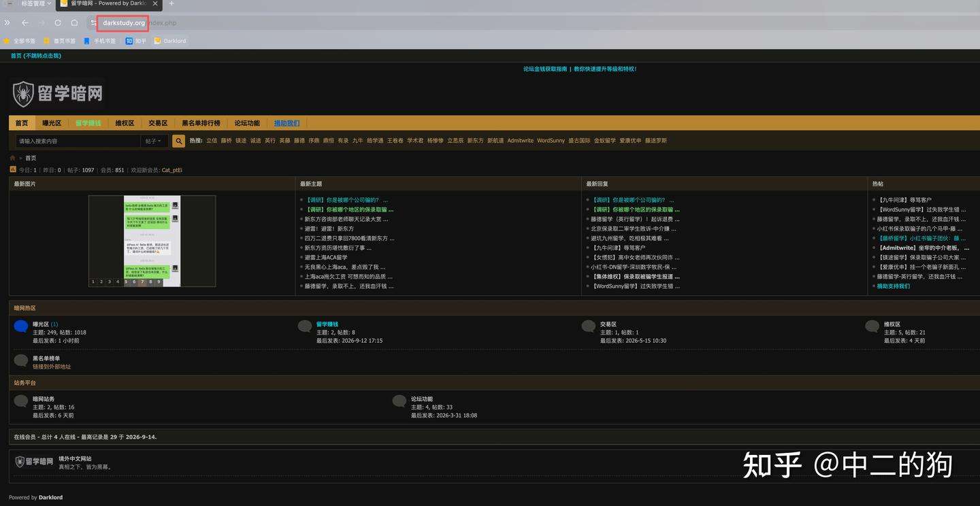
Task: Open new member Cat_ptEi profile link
Action: (172, 170)
